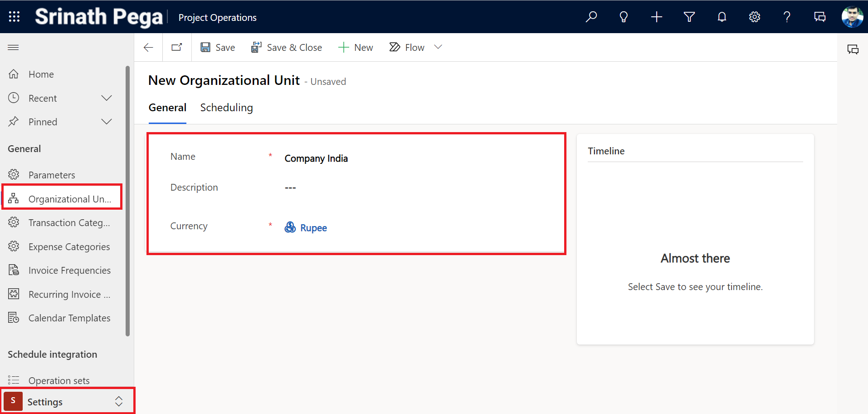Open the settings gear in header
The image size is (868, 414).
click(754, 17)
